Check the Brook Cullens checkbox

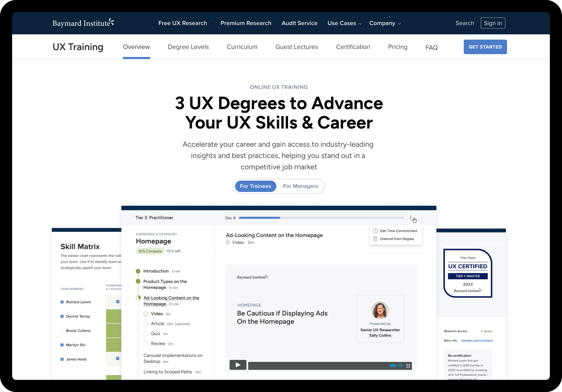click(62, 331)
